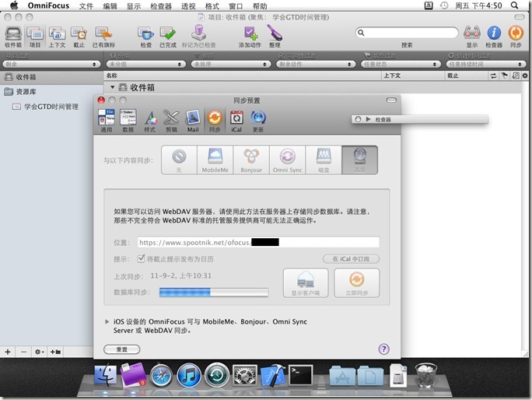Screen dimensions: 532x400
Task: Select MobileMe sync option
Action: pos(215,160)
